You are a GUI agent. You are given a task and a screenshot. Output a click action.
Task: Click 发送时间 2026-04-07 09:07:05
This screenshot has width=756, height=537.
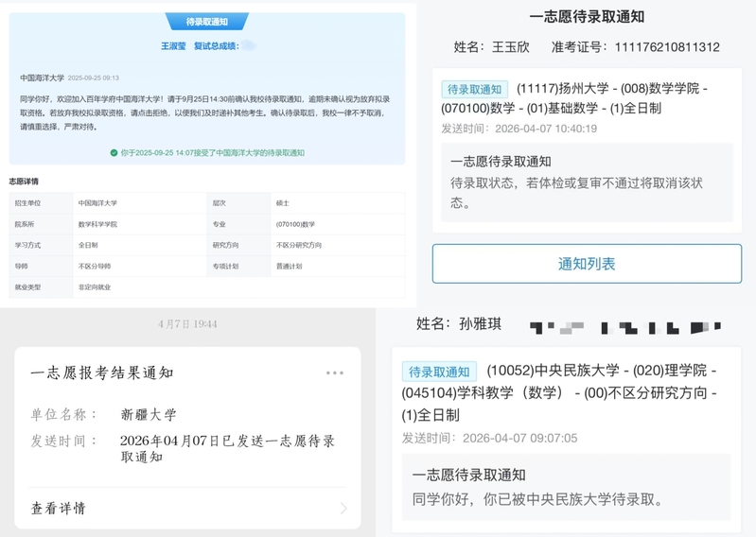pos(489,438)
